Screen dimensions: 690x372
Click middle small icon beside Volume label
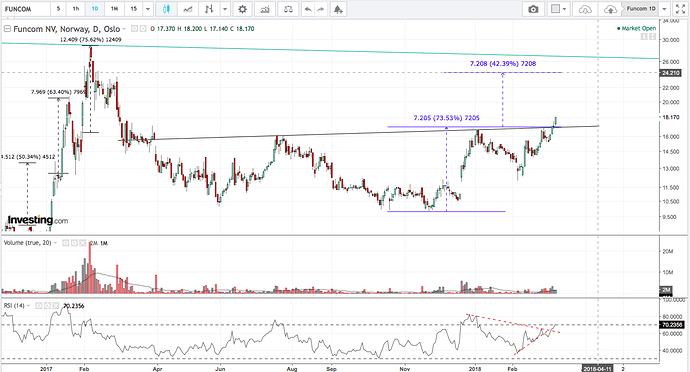click(x=74, y=243)
